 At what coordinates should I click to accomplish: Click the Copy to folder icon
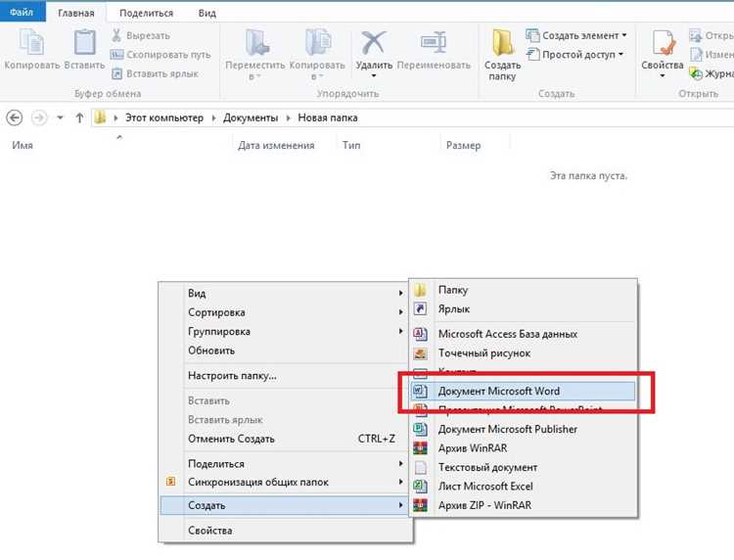[x=318, y=42]
